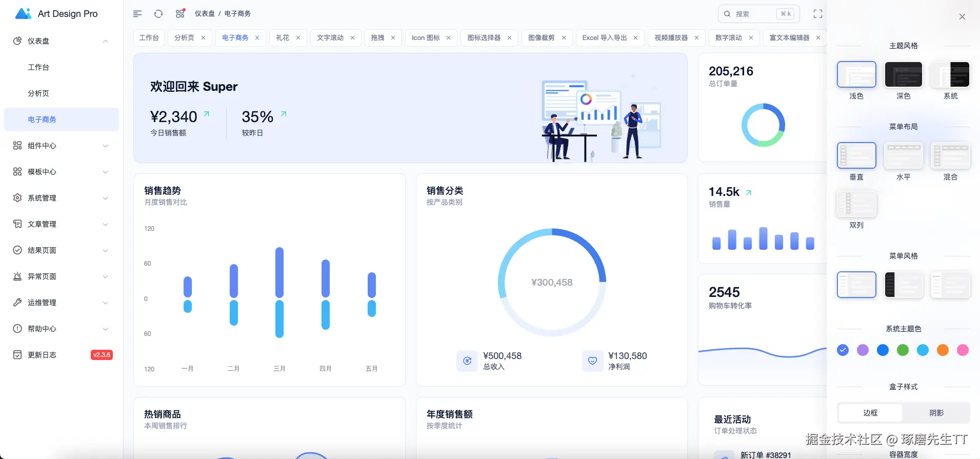Pick the cyan system theme color
The image size is (980, 459).
coord(923,350)
